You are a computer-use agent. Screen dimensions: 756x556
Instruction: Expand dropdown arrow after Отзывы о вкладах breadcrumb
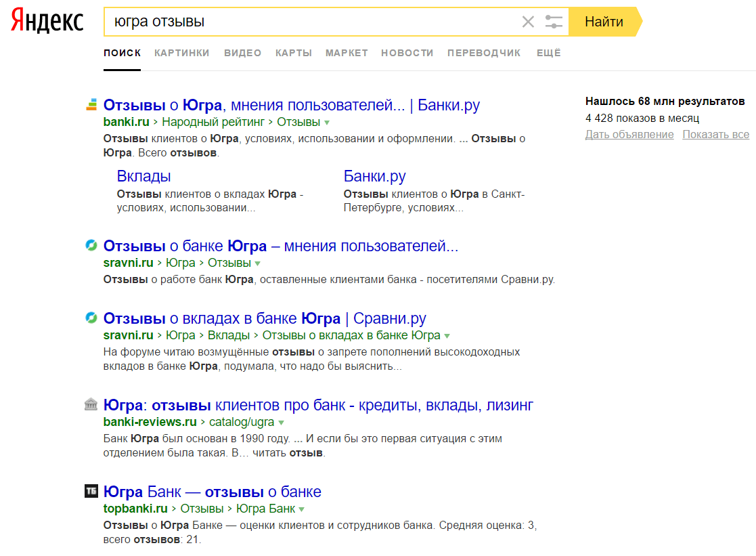(447, 336)
